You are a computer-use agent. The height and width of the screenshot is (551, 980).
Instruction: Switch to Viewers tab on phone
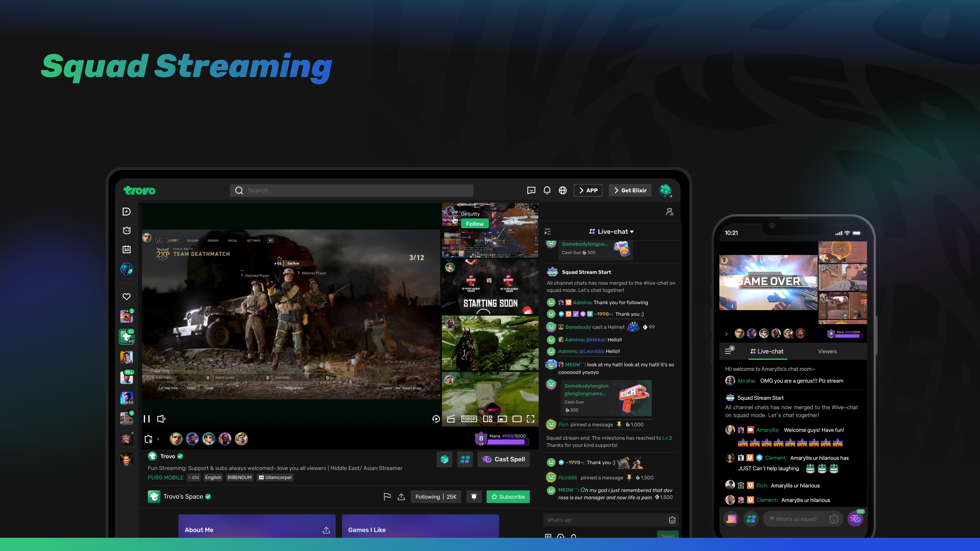pyautogui.click(x=827, y=351)
